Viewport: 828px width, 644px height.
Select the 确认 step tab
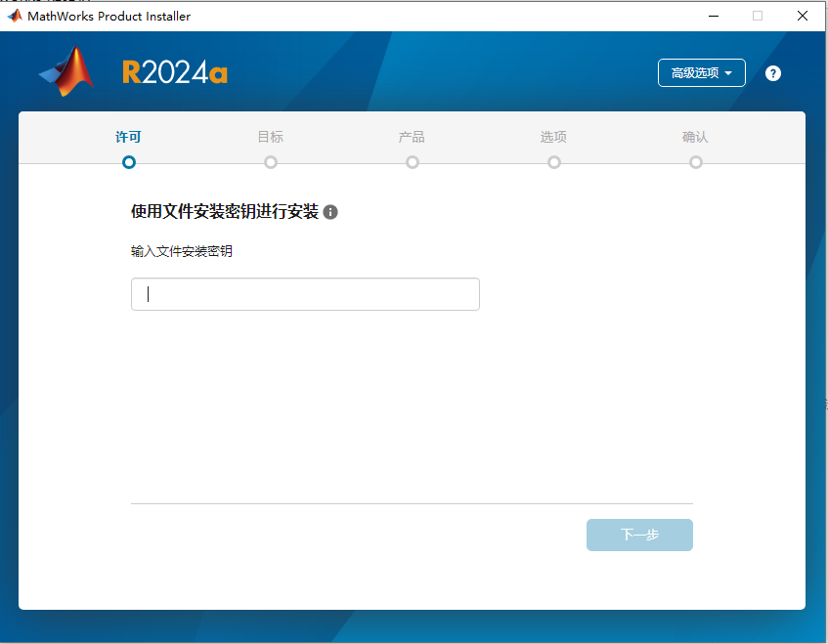[695, 137]
